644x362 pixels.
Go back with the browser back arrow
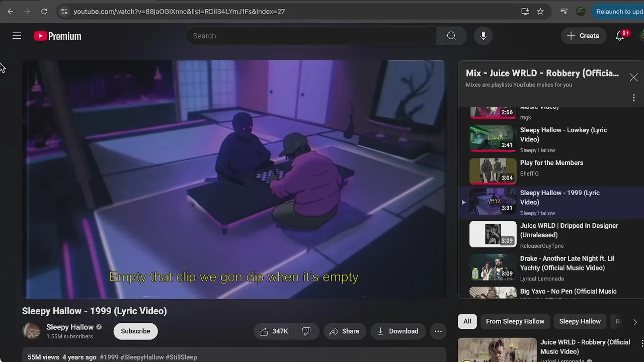tap(10, 11)
